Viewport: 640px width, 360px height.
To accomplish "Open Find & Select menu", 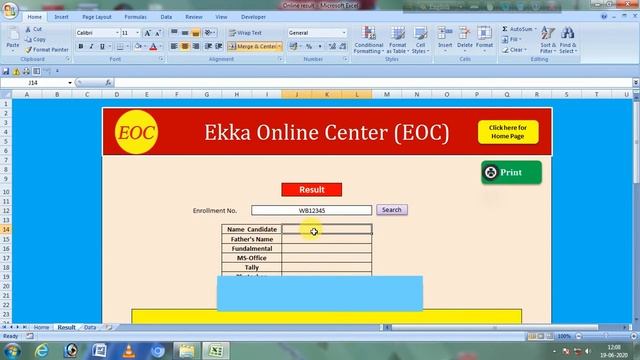I will click(568, 40).
